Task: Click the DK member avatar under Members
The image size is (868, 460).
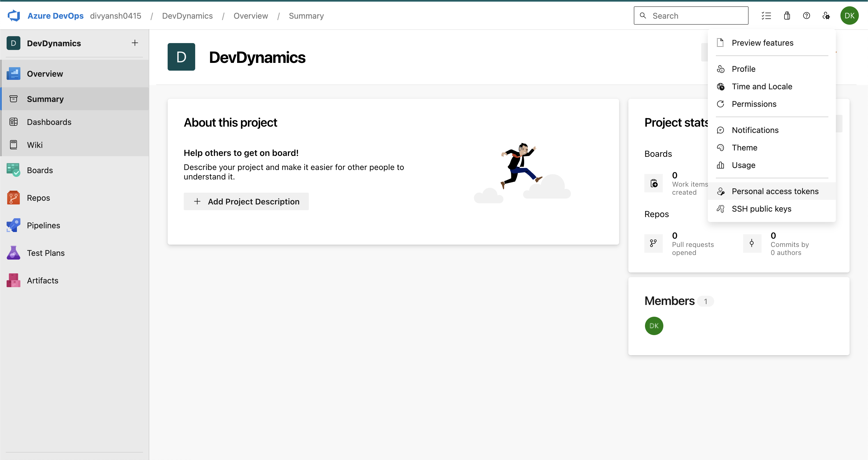Action: (x=654, y=326)
